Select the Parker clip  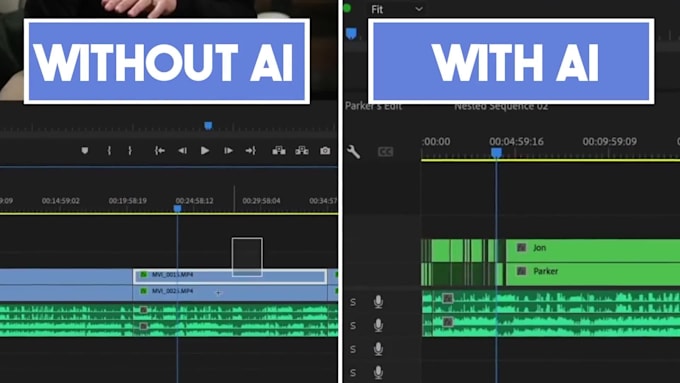click(593, 274)
